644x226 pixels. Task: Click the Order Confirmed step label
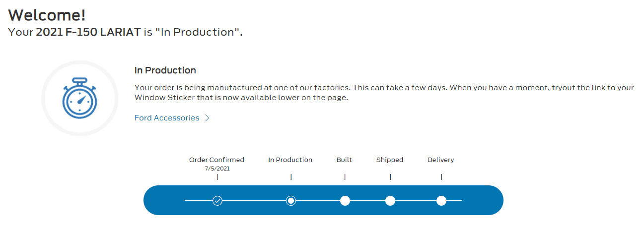tap(216, 160)
